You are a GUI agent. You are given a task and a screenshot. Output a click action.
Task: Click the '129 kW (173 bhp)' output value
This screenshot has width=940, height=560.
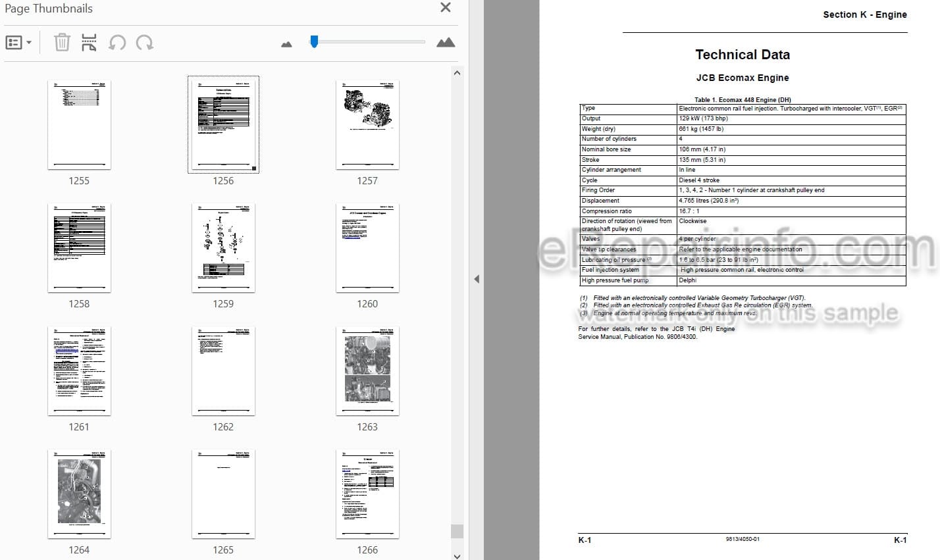pyautogui.click(x=703, y=118)
